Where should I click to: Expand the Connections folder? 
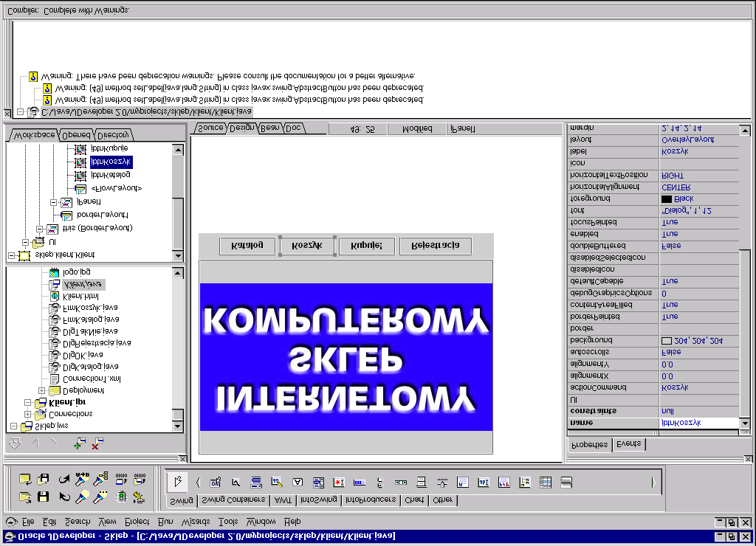(27, 414)
